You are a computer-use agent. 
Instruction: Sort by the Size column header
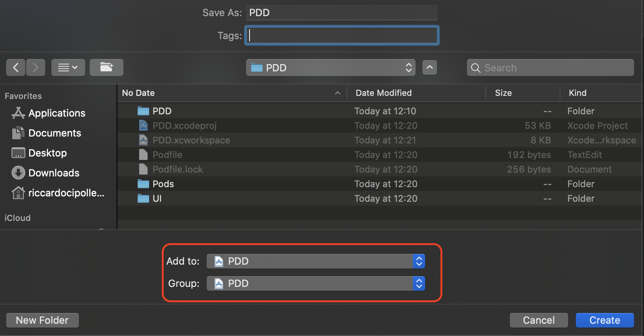[x=523, y=93]
